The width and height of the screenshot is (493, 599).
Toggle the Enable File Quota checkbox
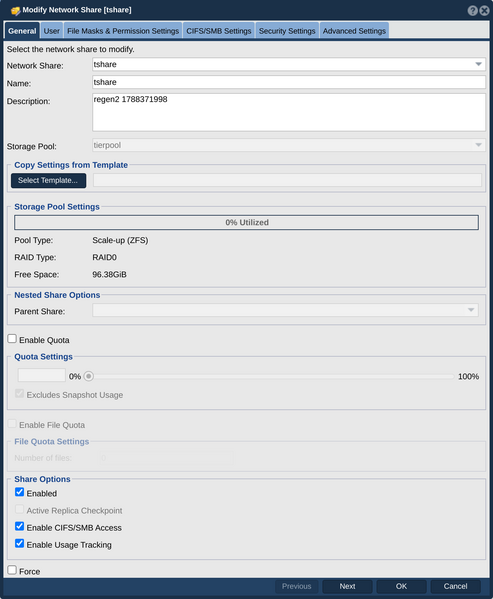click(12, 424)
